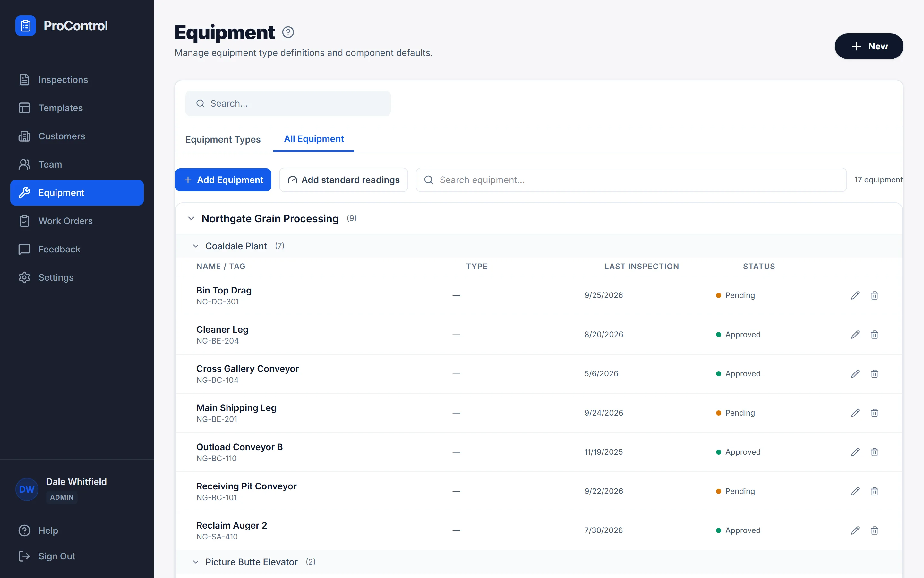
Task: Click the TYPE column header
Action: [476, 267]
